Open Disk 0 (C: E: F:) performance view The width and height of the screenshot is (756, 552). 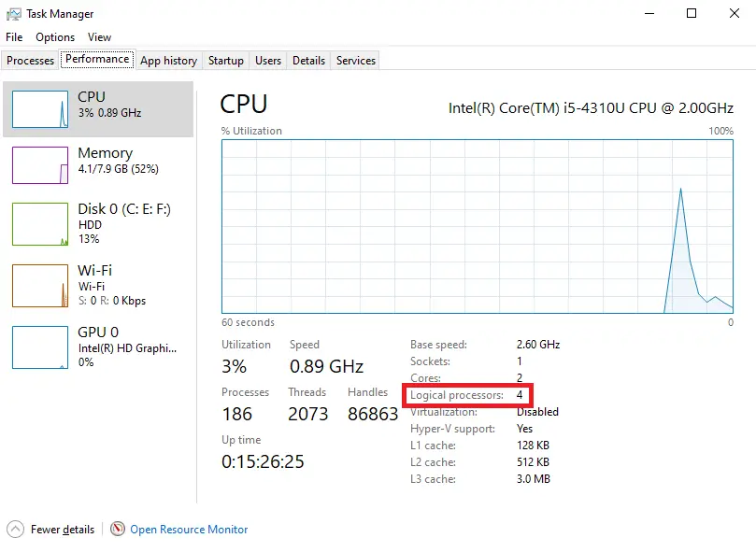[98, 224]
